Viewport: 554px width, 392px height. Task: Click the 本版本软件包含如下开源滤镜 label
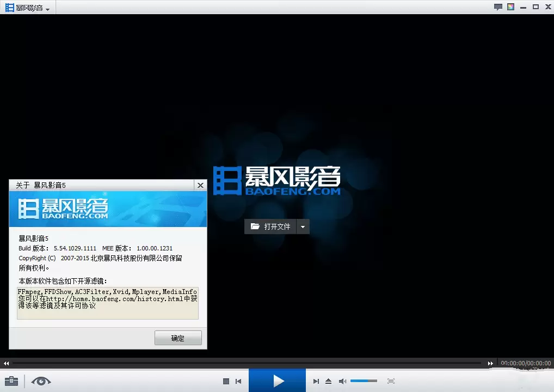point(63,281)
